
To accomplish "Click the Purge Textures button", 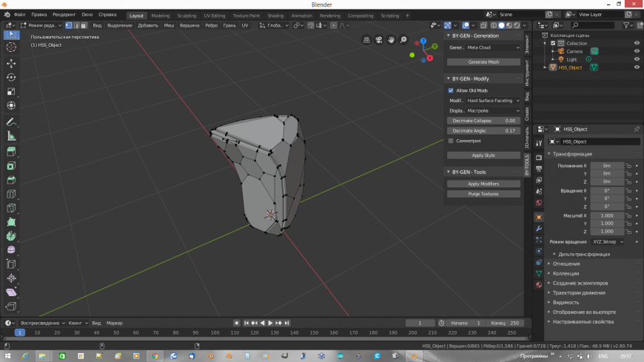I will pos(483,194).
